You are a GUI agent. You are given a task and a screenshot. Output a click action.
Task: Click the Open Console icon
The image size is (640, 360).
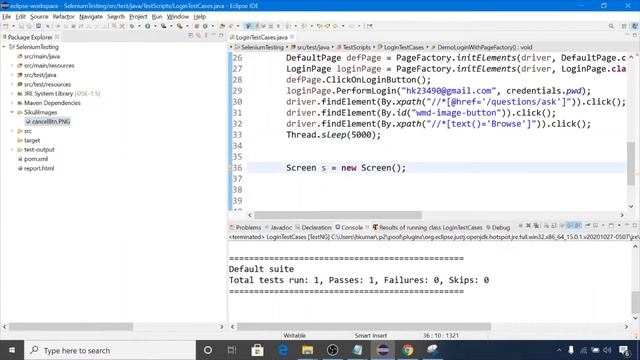[611, 226]
